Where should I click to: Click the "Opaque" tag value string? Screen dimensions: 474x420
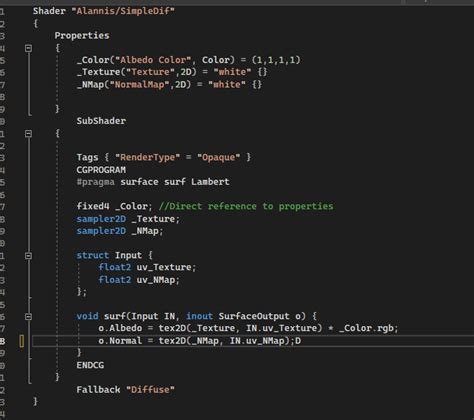219,157
